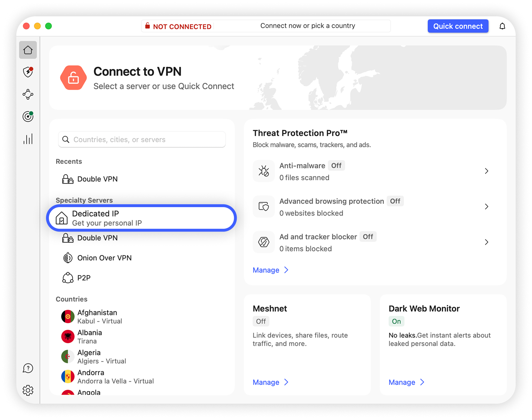Toggle Advanced browsing protection Off badge
The width and height of the screenshot is (532, 420).
click(x=395, y=201)
